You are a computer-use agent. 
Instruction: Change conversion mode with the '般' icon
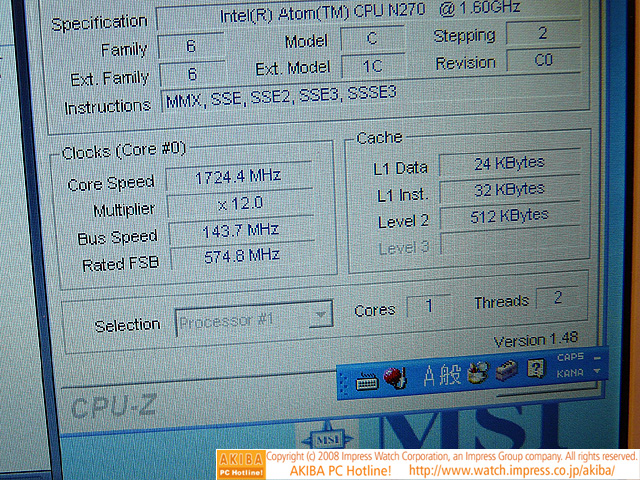point(449,375)
